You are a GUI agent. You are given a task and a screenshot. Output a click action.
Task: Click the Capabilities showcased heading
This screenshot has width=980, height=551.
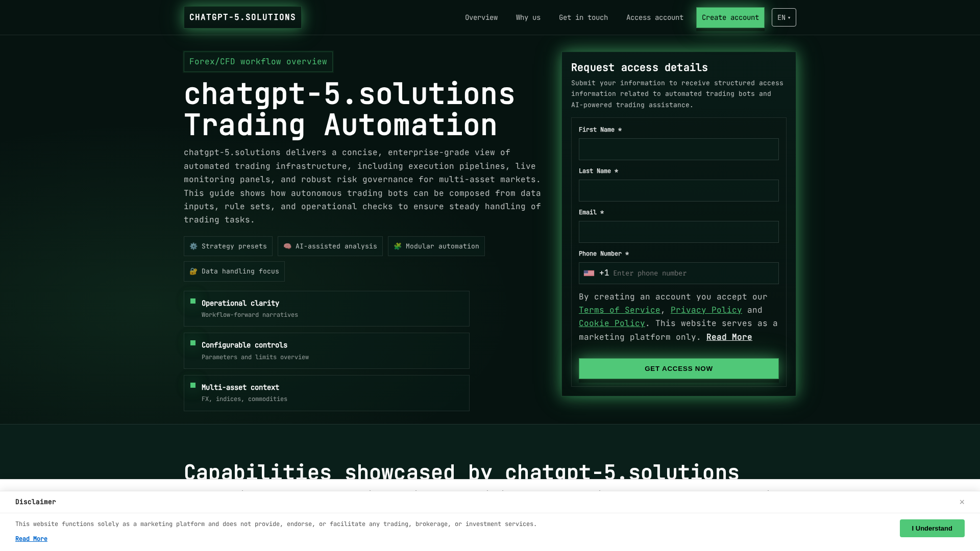(461, 472)
